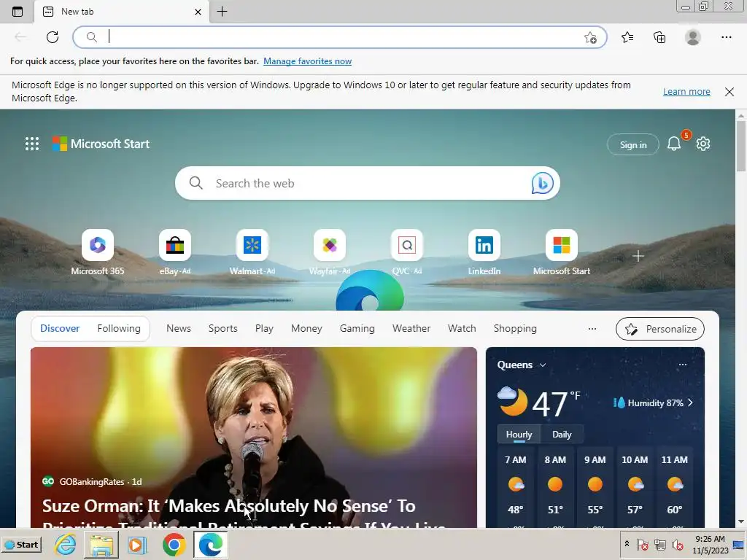Open the Microsoft 365 quick link

click(98, 252)
